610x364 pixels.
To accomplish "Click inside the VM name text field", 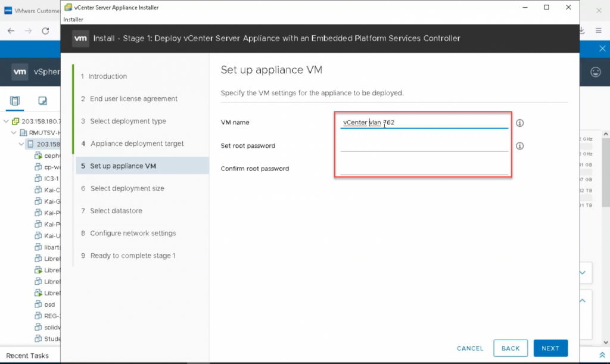I will click(x=423, y=122).
